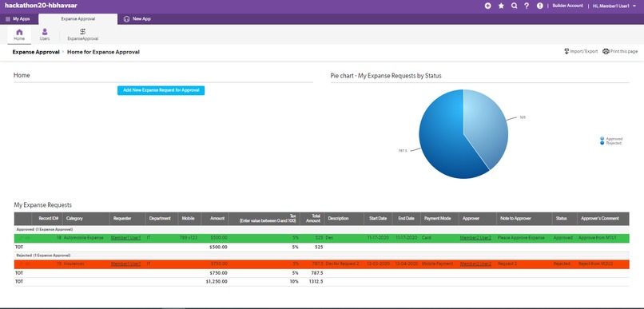Open Member2 User2 link in Approved row

475,238
